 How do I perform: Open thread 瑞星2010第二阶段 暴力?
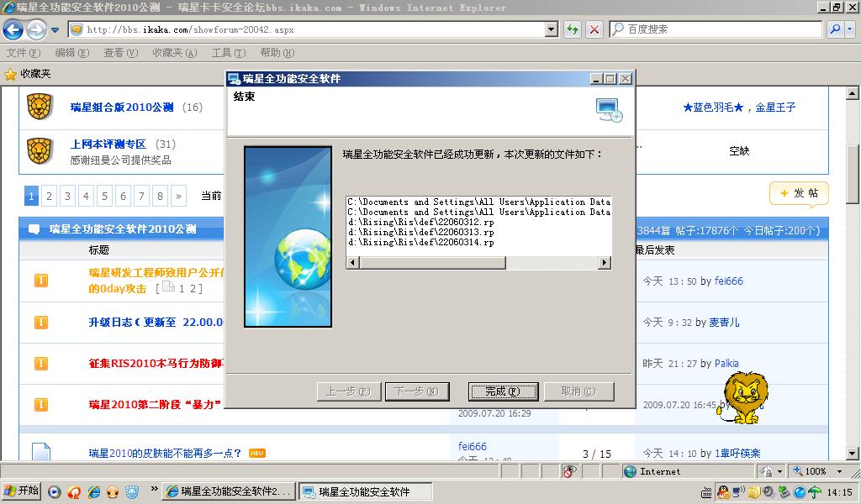point(155,405)
